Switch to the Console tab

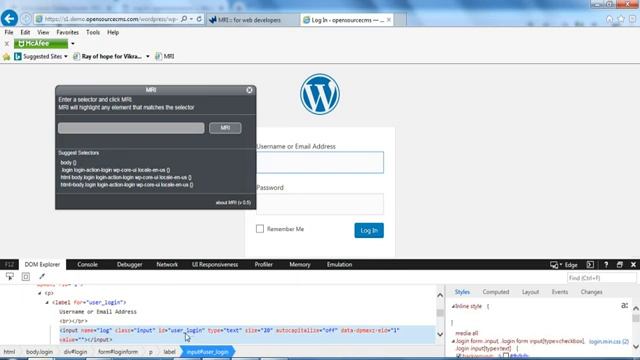(x=87, y=264)
